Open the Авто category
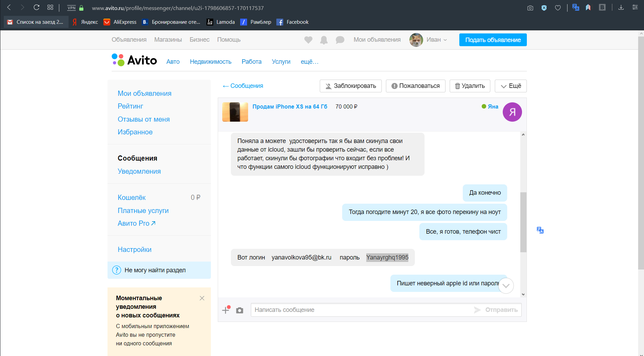The image size is (644, 356). pos(173,62)
